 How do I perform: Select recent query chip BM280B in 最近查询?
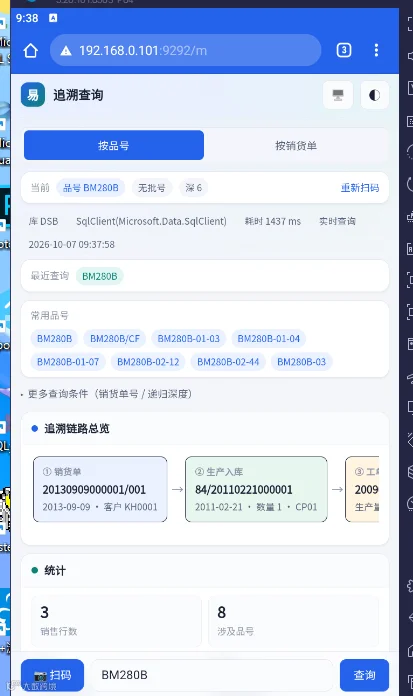[x=99, y=276]
